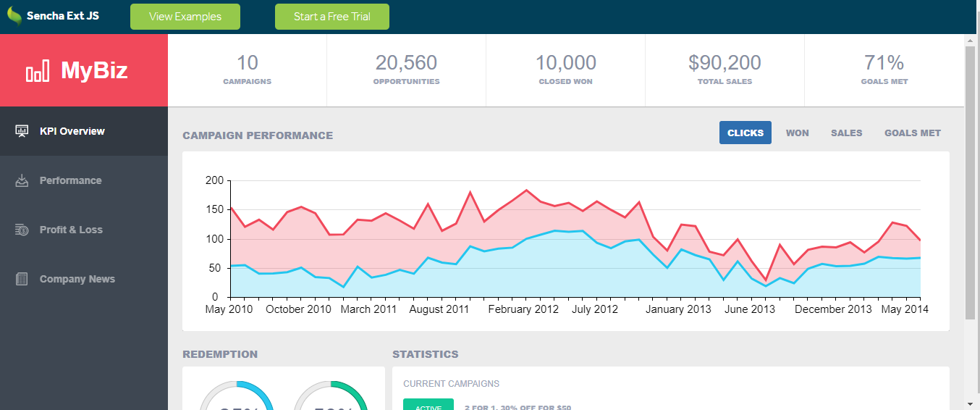Click the 20,560 Opportunities stat
Viewport: 980px width, 410px height.
pos(407,70)
